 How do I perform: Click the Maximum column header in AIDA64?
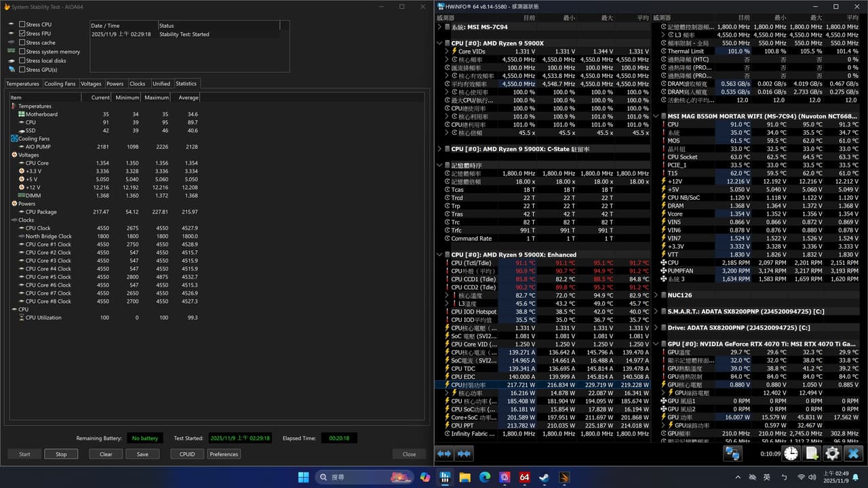pos(156,98)
